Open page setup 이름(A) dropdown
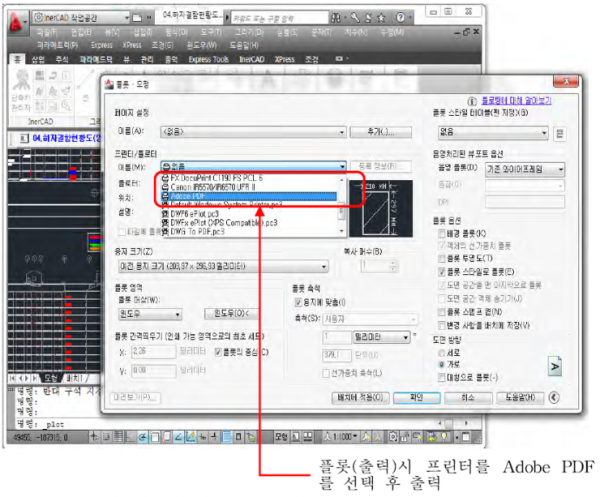Image resolution: width=600 pixels, height=497 pixels. (253, 132)
